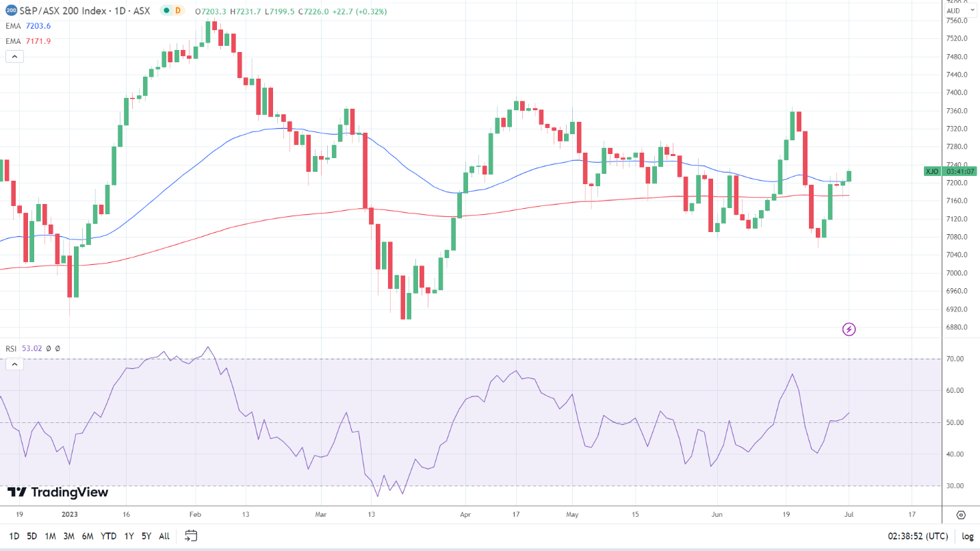
Task: Click the Apr time axis label
Action: pos(465,513)
